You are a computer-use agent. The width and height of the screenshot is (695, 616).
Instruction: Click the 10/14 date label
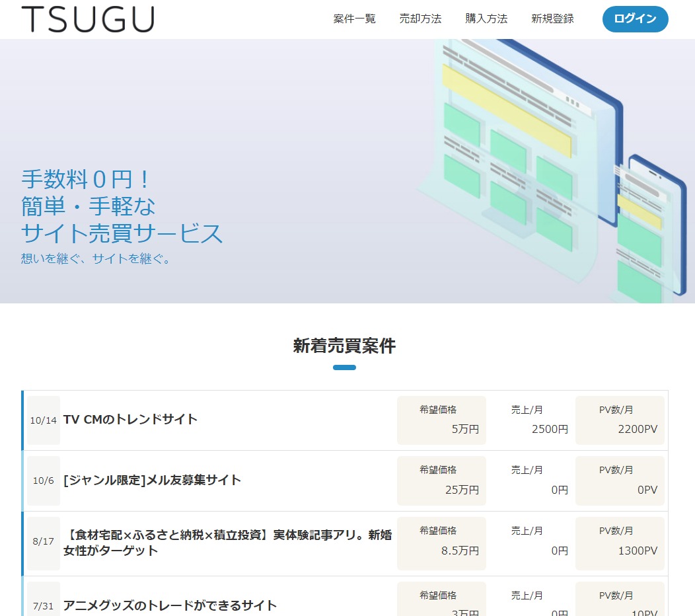coord(43,420)
